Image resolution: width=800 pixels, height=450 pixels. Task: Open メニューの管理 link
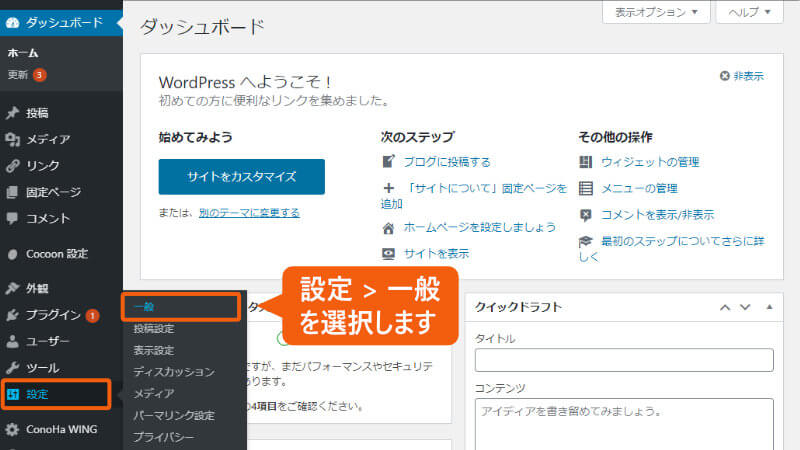pos(639,188)
